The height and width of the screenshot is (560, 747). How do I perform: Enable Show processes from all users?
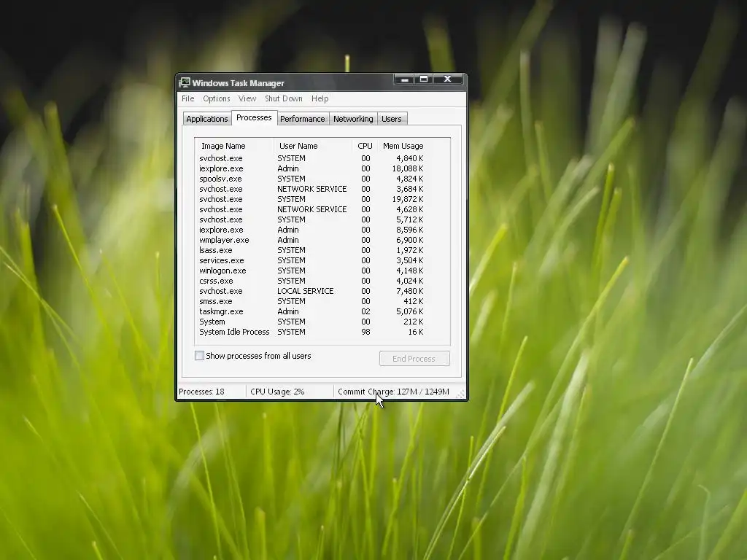pos(200,356)
